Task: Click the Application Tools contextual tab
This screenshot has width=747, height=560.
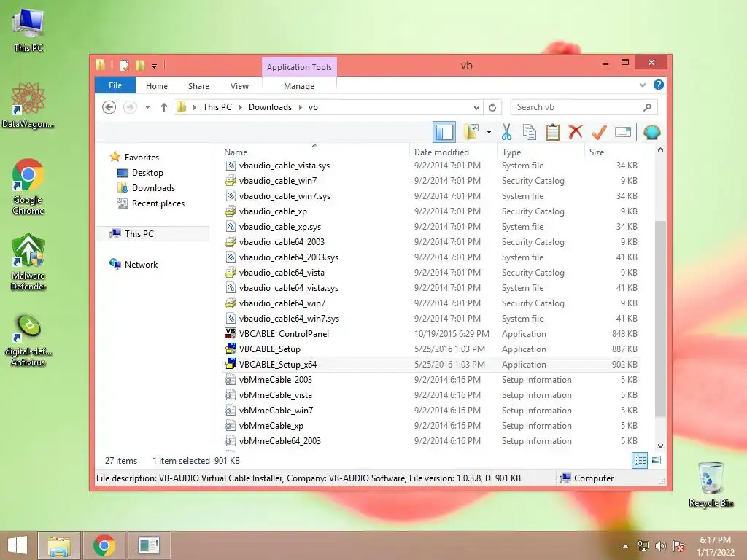Action: (x=299, y=66)
